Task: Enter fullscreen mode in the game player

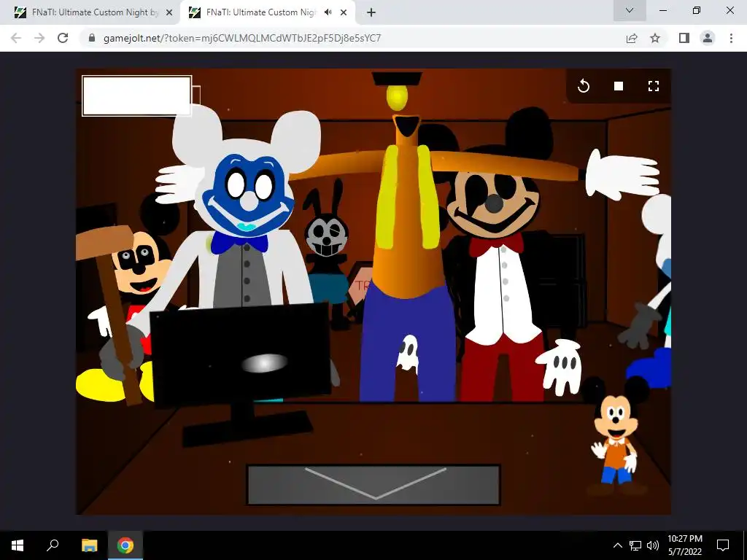Action: [654, 86]
